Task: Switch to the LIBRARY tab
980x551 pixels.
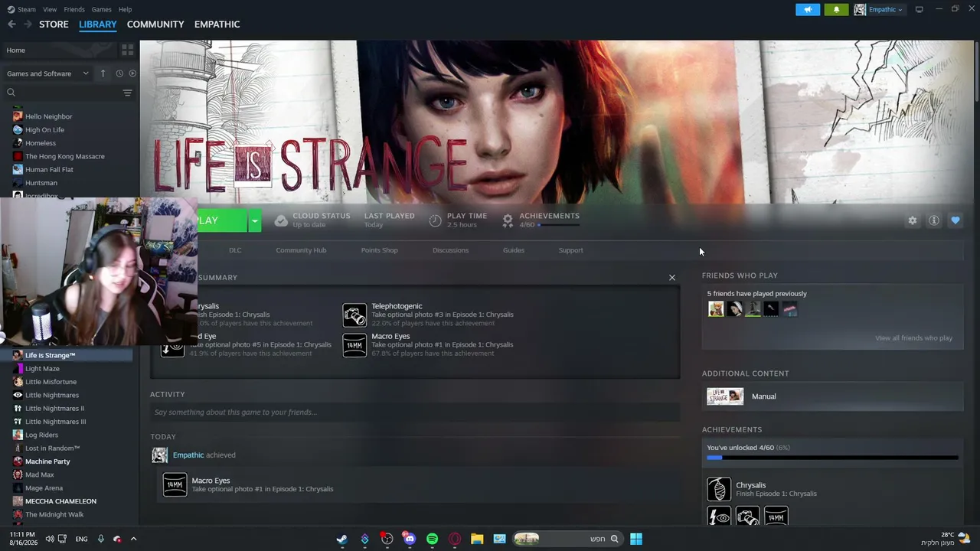Action: point(98,24)
